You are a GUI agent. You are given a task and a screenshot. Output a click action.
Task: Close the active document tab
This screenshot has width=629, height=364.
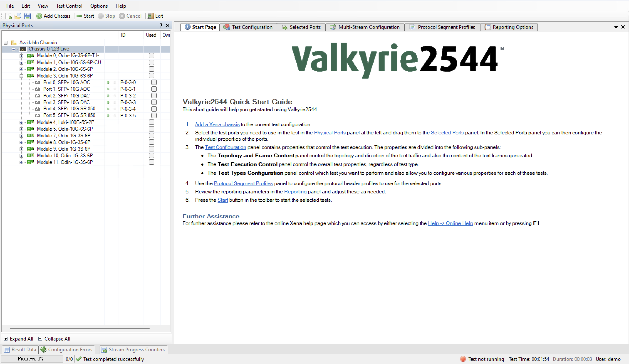[623, 27]
